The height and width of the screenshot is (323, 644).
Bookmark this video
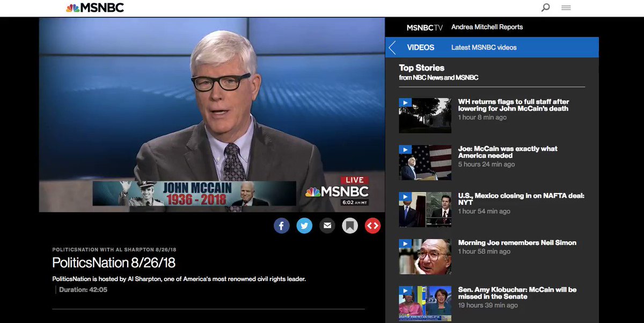[x=350, y=225]
